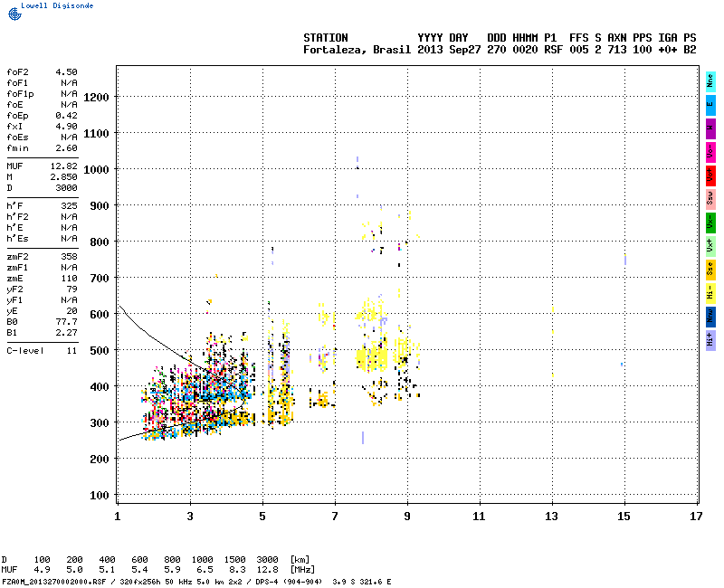Open the Lowell Digisonde title link
Image resolution: width=724 pixels, height=588 pixels.
pos(57,5)
